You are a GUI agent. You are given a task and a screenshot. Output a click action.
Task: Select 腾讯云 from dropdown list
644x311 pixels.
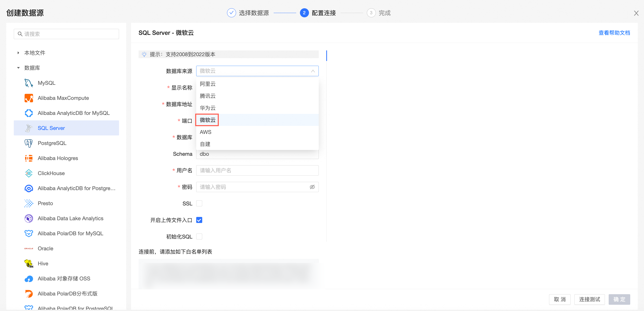[x=257, y=96]
